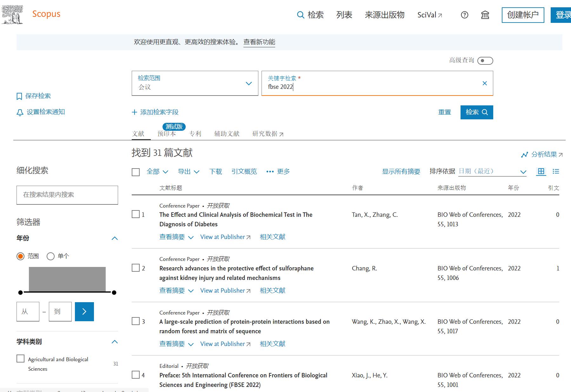Open 相关文献 for sulforaphane paper
The image size is (571, 392).
click(x=273, y=291)
